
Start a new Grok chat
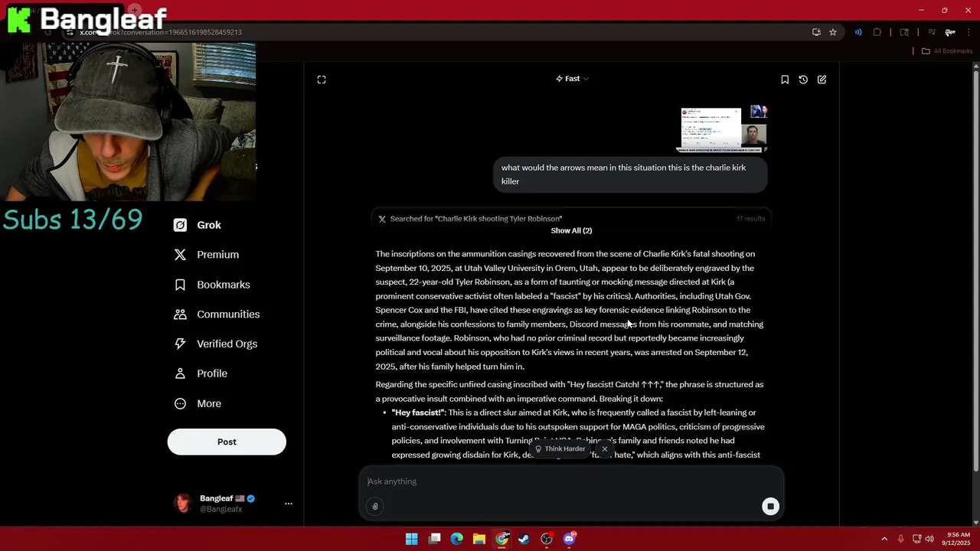pos(822,80)
